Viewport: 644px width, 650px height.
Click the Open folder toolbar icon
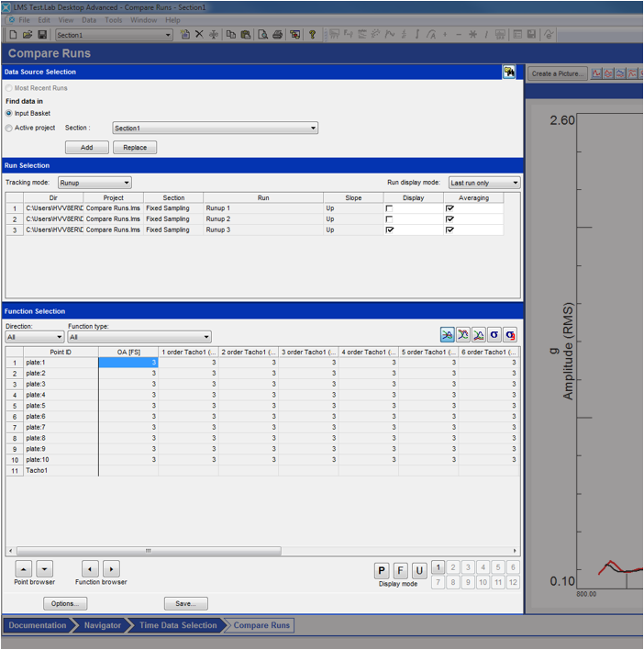click(x=28, y=35)
